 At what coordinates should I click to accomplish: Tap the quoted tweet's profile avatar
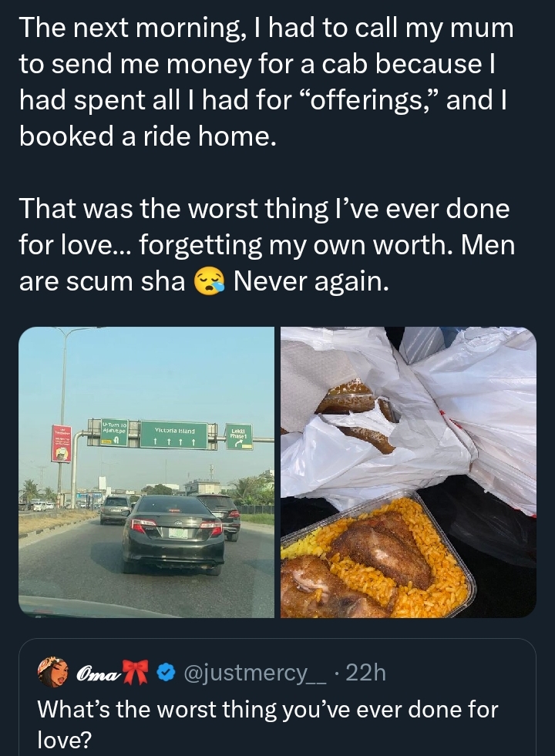(52, 673)
